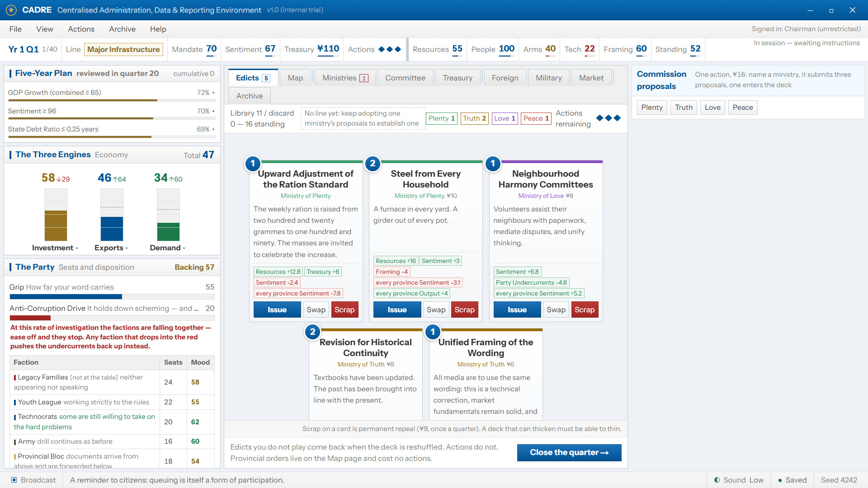
Task: Scrap the Upward Adjustment of Ration Standard card
Action: (x=344, y=310)
